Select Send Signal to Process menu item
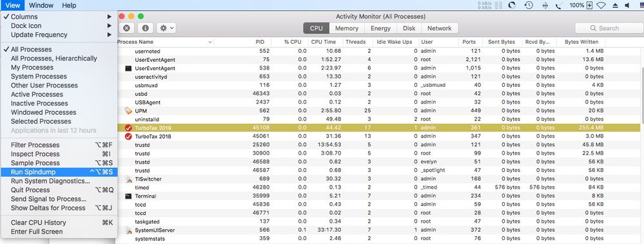This screenshot has width=644, height=244. click(59, 200)
